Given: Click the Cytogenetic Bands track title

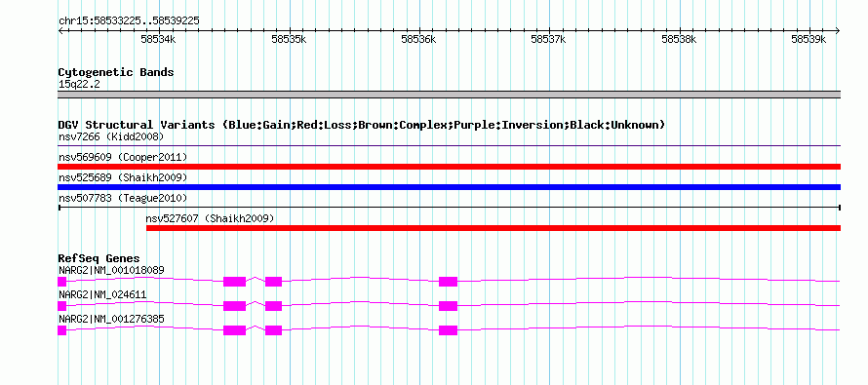Looking at the screenshot, I should [116, 72].
